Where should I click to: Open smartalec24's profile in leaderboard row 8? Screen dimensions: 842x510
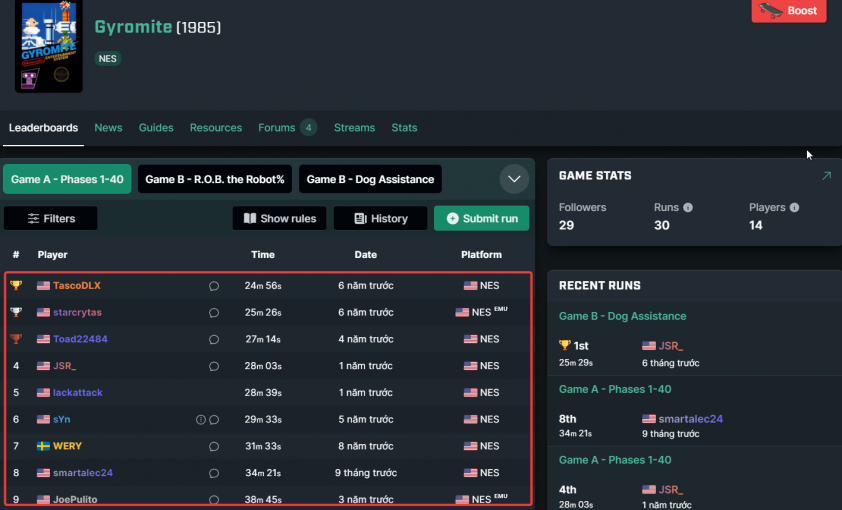click(x=83, y=473)
